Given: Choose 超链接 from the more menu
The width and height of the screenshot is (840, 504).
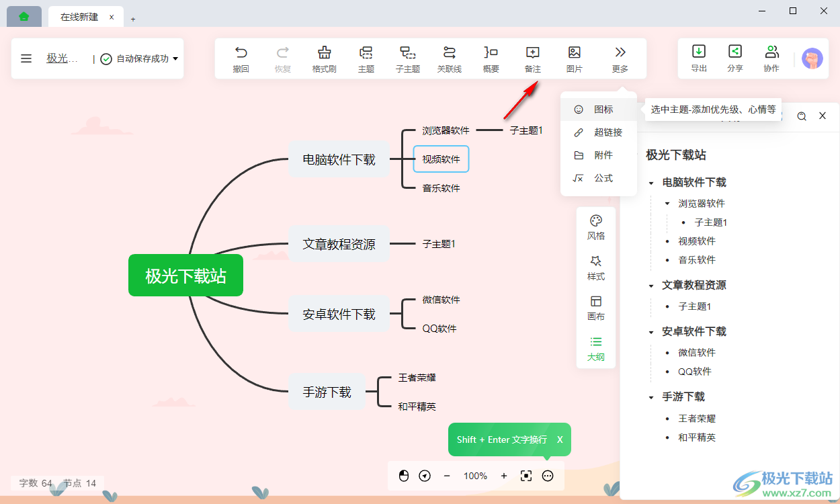Looking at the screenshot, I should click(x=599, y=132).
